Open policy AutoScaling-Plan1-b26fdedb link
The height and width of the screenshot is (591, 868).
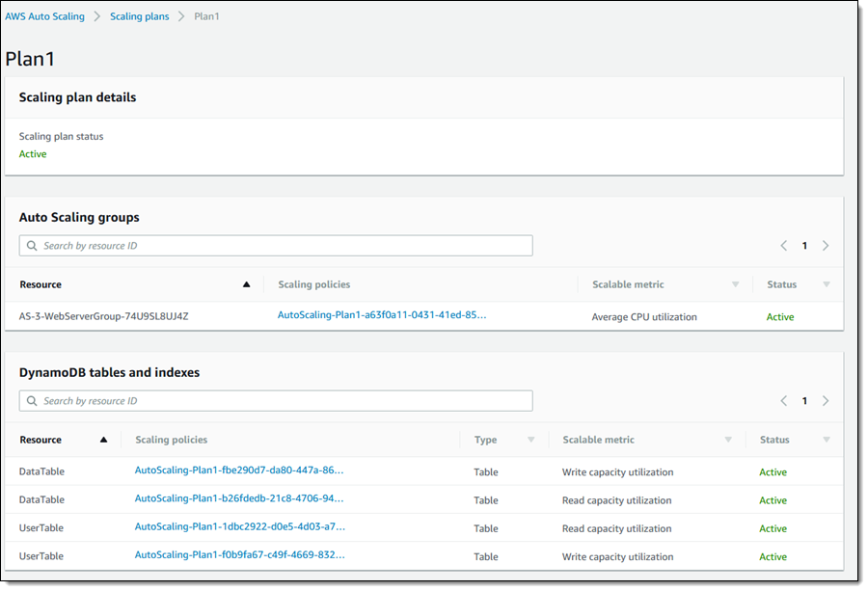[x=239, y=498]
